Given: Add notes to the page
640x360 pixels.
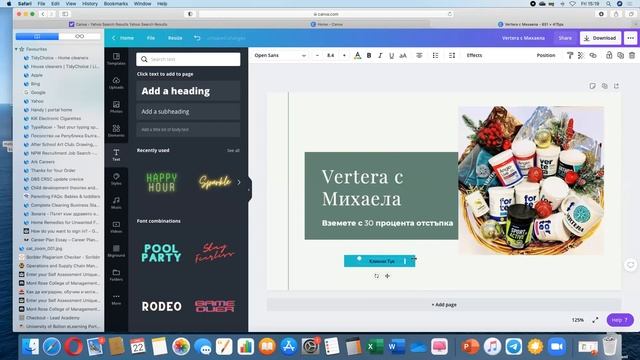Looking at the screenshot, I should tap(592, 86).
